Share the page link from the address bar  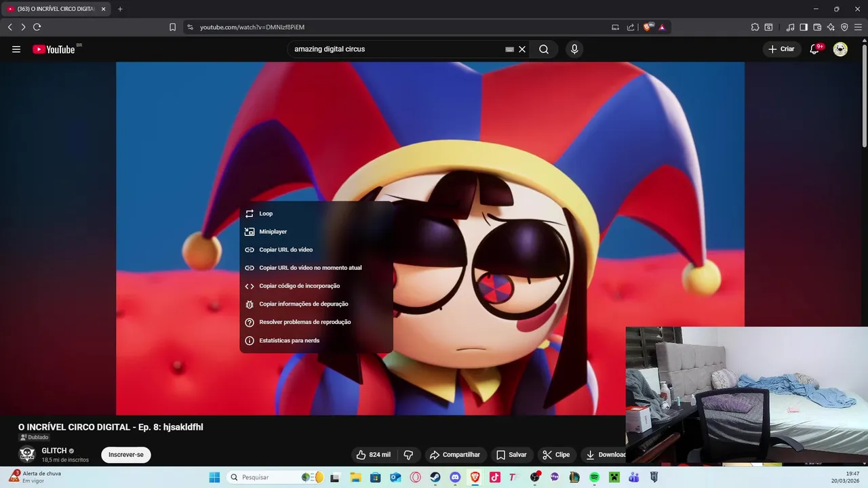[x=631, y=27]
